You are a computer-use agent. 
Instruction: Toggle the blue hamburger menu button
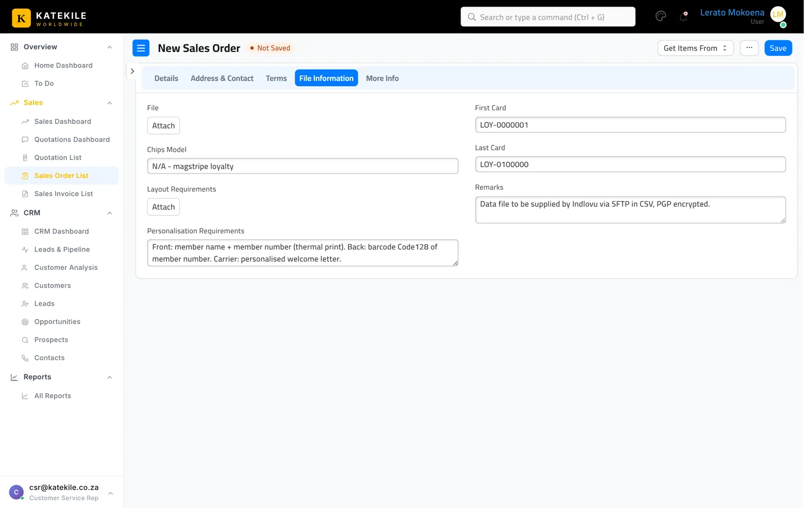pos(141,48)
